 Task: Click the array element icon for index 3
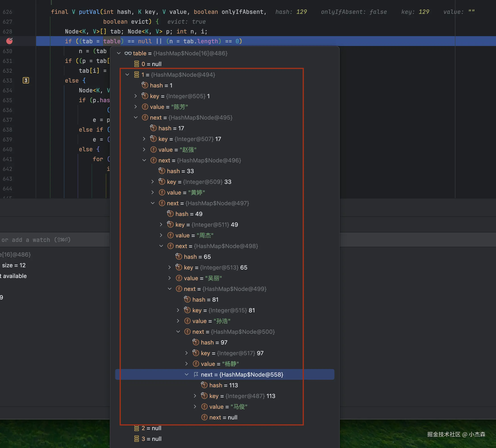coord(137,439)
